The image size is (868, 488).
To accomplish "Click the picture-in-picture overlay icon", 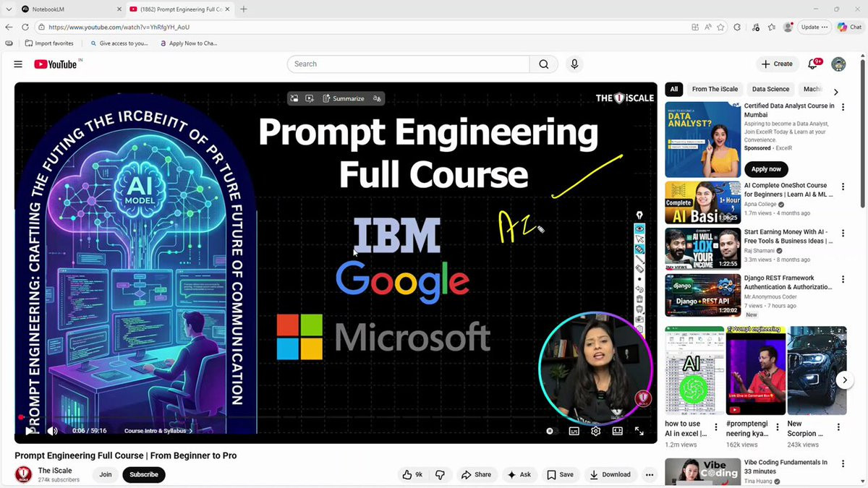I will 294,98.
